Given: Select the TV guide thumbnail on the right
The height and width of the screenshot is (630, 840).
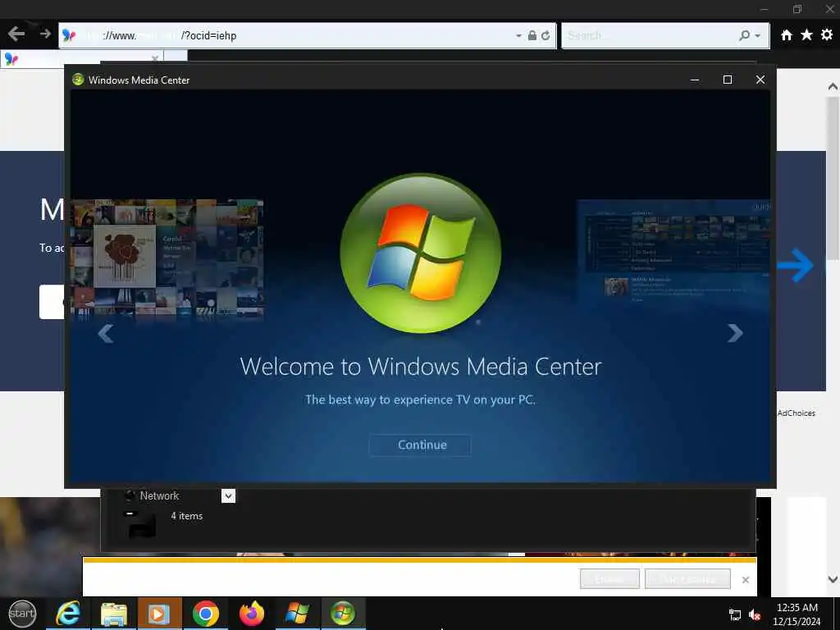Looking at the screenshot, I should [673, 252].
